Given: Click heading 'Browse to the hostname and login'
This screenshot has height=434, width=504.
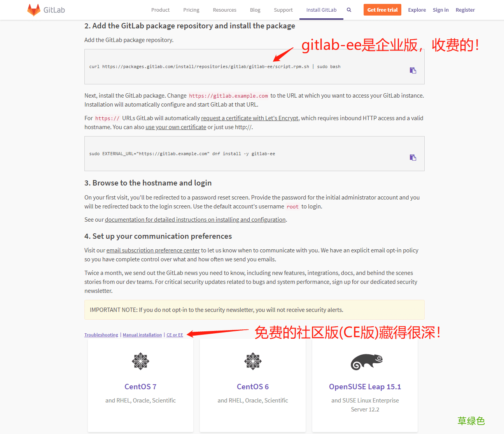Looking at the screenshot, I should 148,183.
